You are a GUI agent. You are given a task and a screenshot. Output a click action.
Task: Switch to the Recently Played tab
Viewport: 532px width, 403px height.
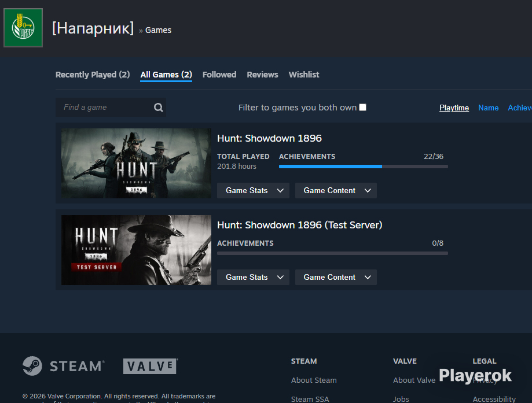(x=93, y=75)
